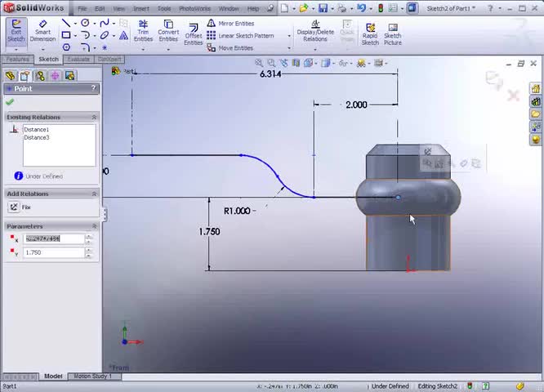544x392 pixels.
Task: Select the Rectangle sketch tool
Action: [66, 35]
